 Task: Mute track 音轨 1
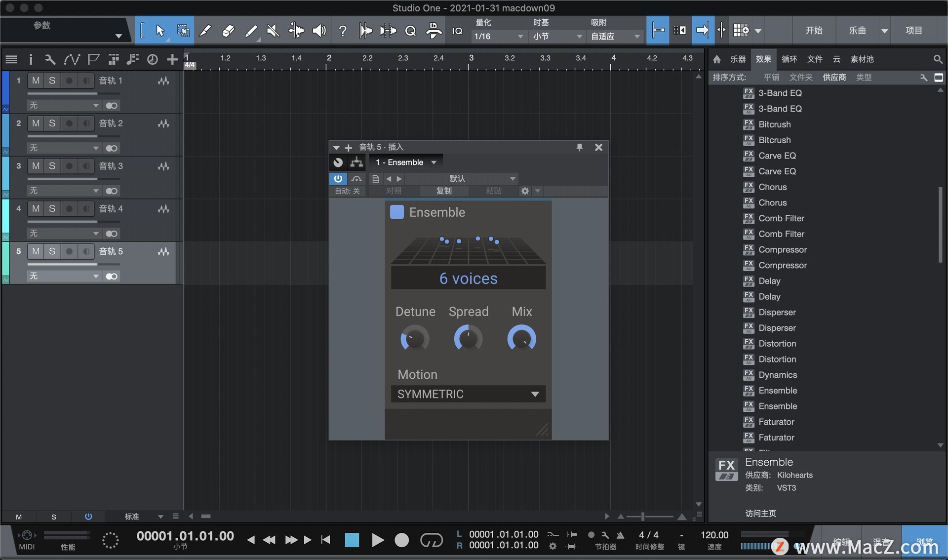(x=36, y=80)
